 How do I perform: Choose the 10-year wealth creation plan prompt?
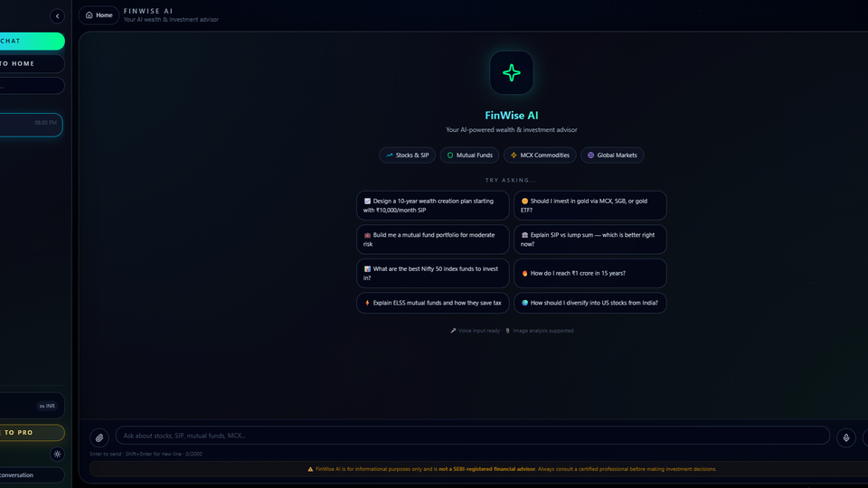point(432,205)
